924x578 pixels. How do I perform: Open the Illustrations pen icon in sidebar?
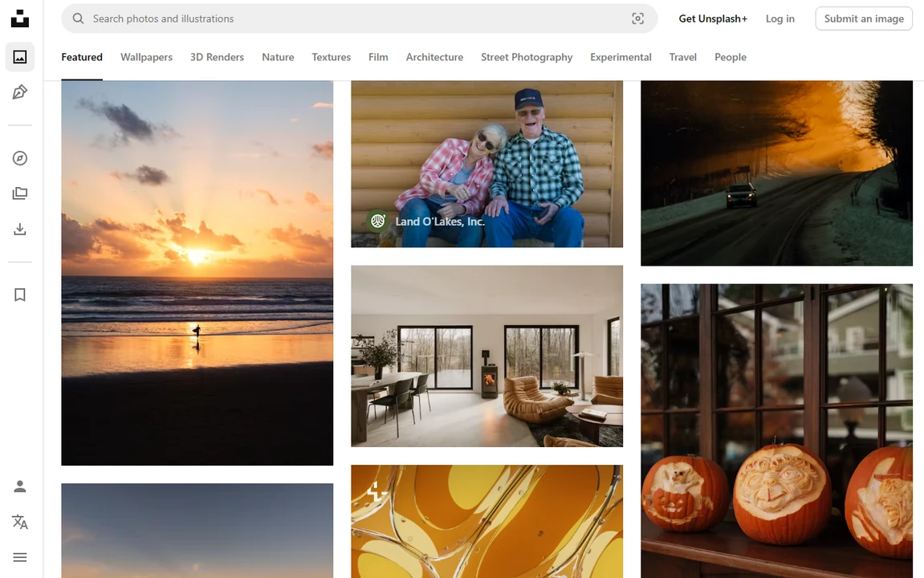pyautogui.click(x=19, y=92)
